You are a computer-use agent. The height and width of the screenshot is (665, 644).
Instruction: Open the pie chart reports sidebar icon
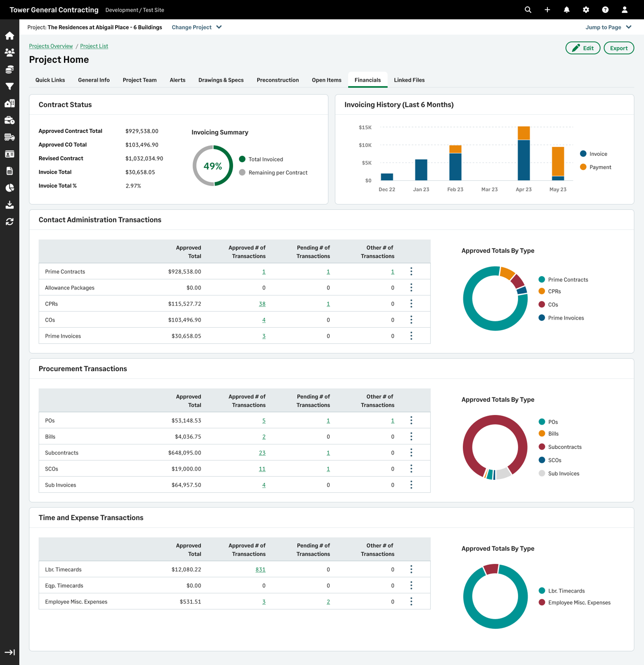10,188
